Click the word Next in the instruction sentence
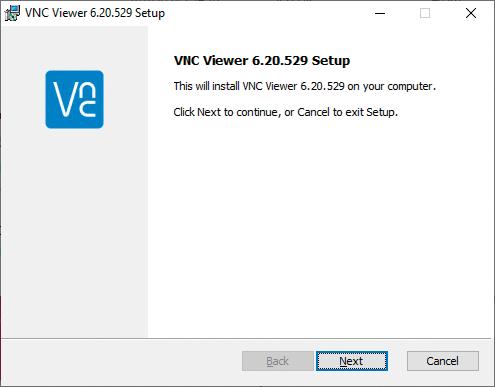Viewport: 495px width, 387px height. (209, 112)
